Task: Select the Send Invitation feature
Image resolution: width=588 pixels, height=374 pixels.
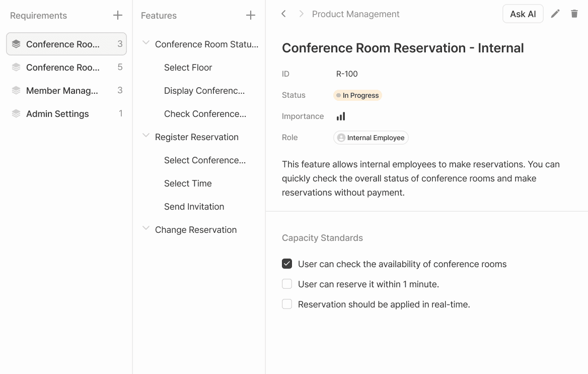Action: click(x=194, y=207)
